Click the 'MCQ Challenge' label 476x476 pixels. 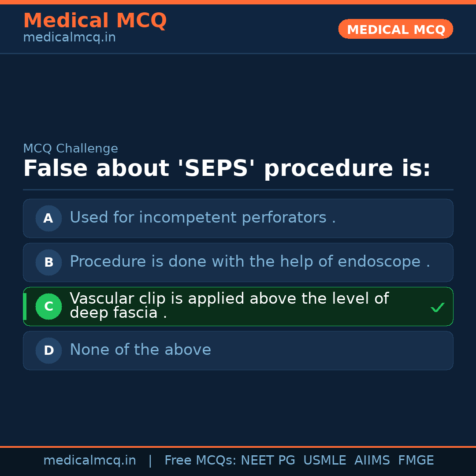click(71, 149)
